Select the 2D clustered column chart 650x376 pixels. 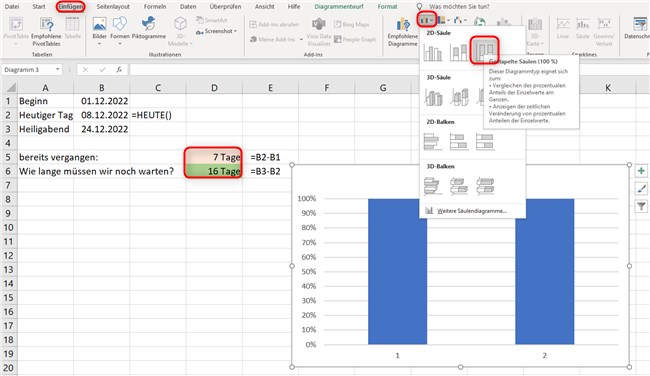(433, 53)
